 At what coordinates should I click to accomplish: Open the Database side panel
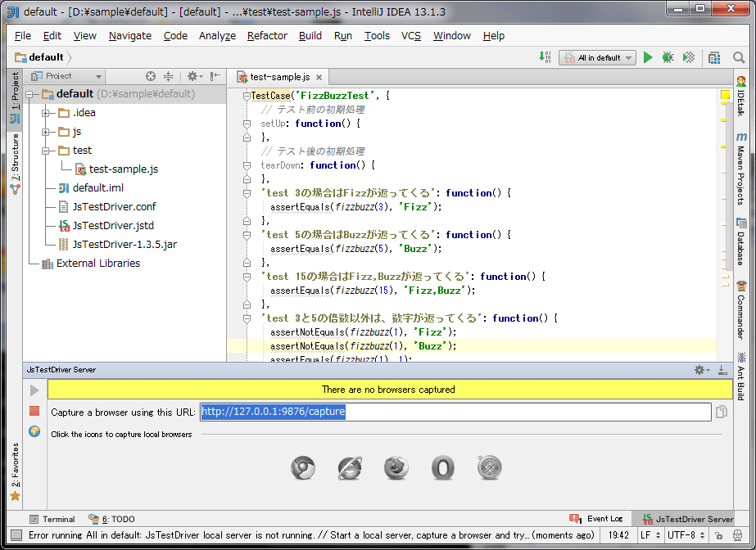[x=741, y=241]
